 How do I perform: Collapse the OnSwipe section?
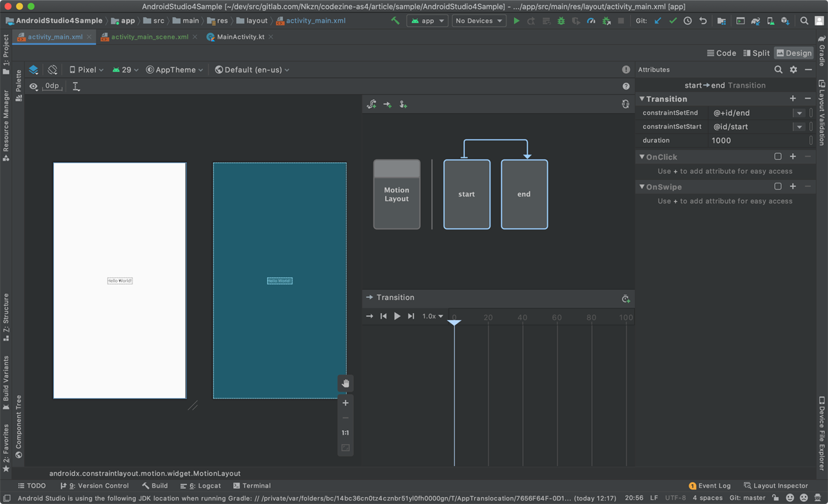point(642,187)
